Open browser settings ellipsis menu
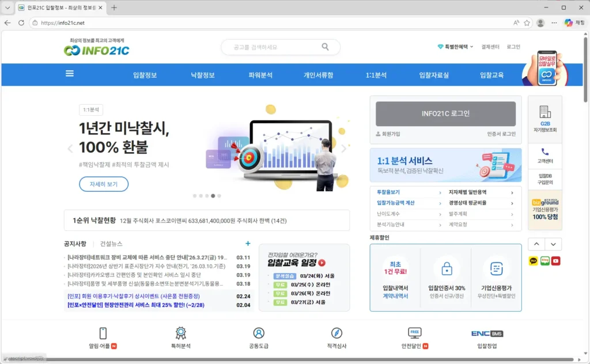The height and width of the screenshot is (364, 590). pyautogui.click(x=554, y=23)
